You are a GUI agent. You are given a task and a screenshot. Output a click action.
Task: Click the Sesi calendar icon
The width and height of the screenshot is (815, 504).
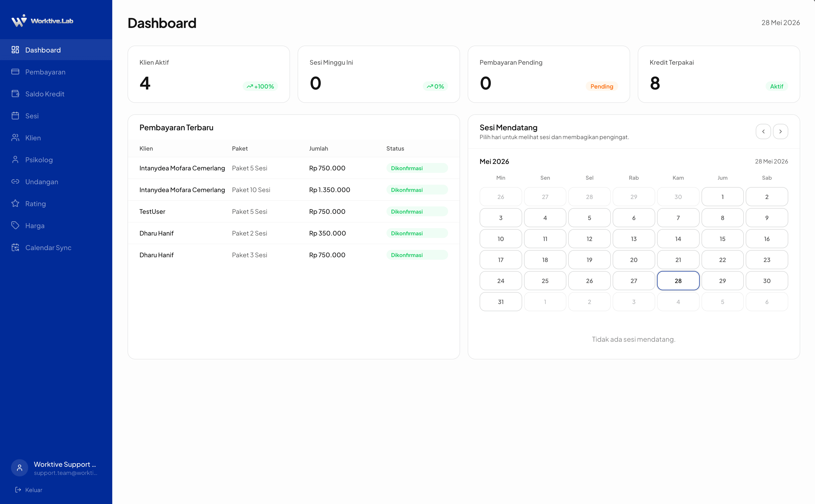point(15,116)
